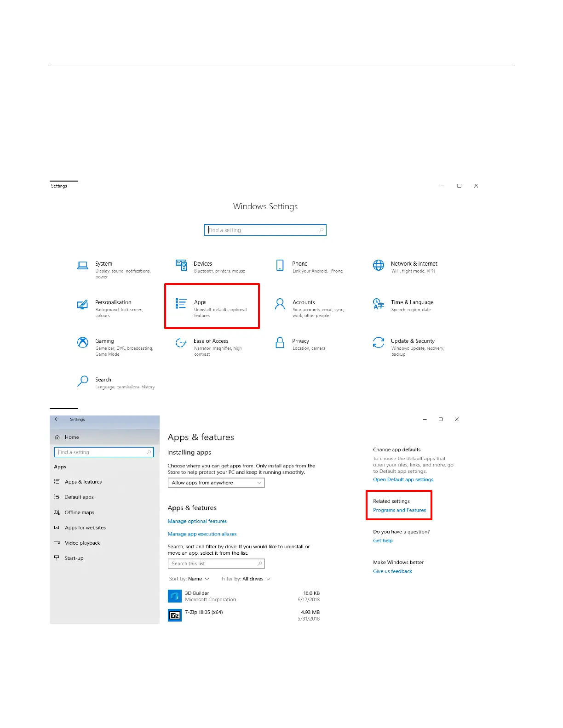Viewport: 563px width, 728px height.
Task: Select Apps for websites in the sidebar
Action: click(x=85, y=528)
